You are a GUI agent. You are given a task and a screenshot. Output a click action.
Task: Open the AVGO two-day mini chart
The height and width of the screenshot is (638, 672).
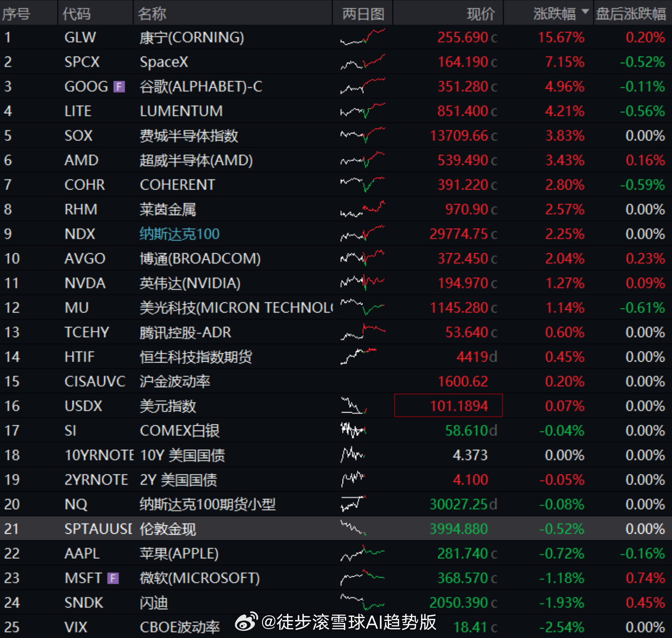pos(362,258)
